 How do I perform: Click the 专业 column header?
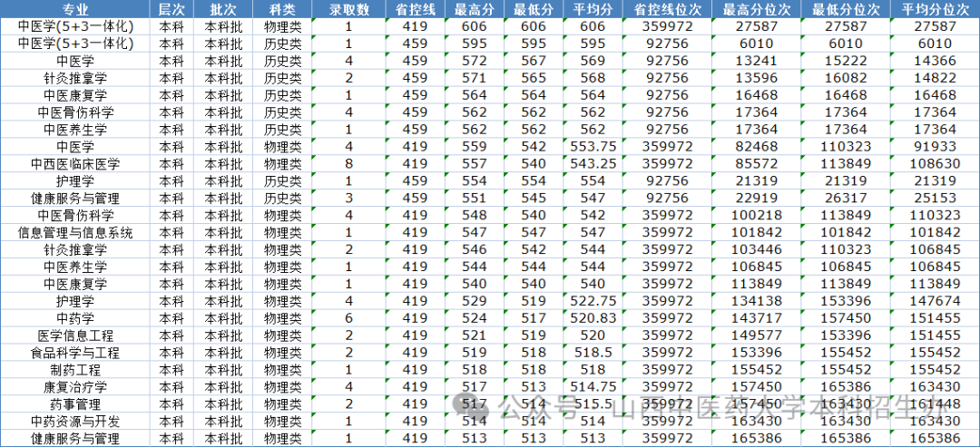click(75, 10)
